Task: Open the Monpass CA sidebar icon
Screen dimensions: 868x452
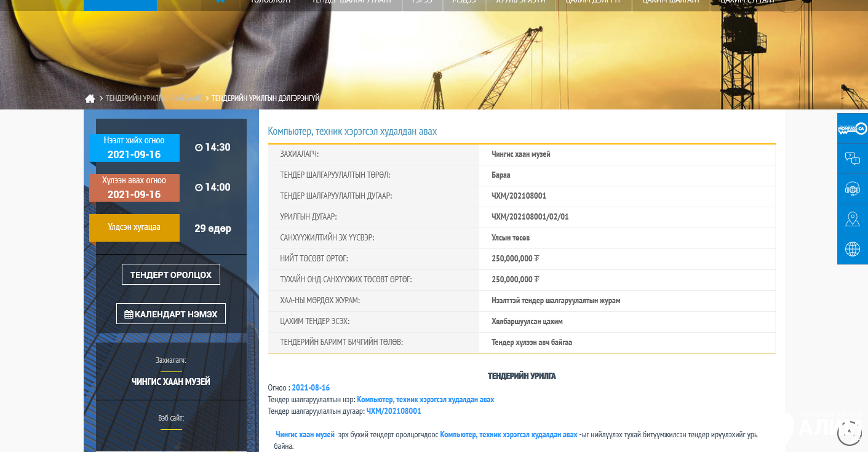Action: coord(852,129)
